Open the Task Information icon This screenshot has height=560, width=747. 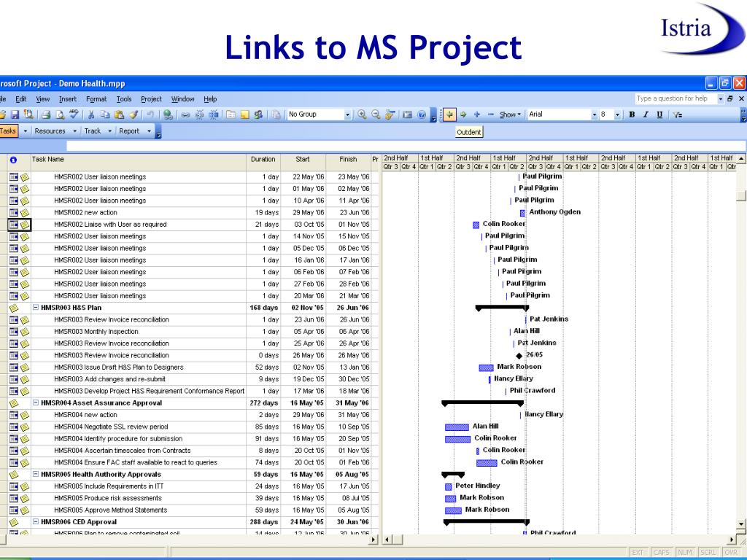[231, 114]
